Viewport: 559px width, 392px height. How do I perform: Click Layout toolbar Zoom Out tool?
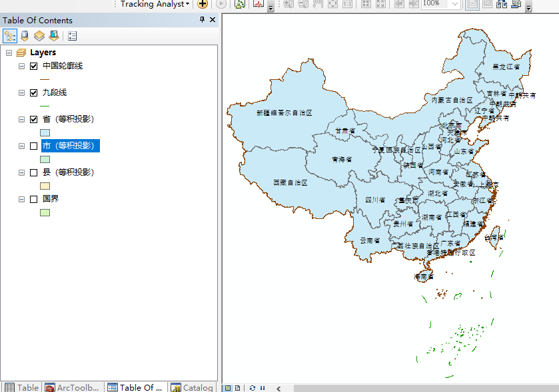tap(303, 4)
